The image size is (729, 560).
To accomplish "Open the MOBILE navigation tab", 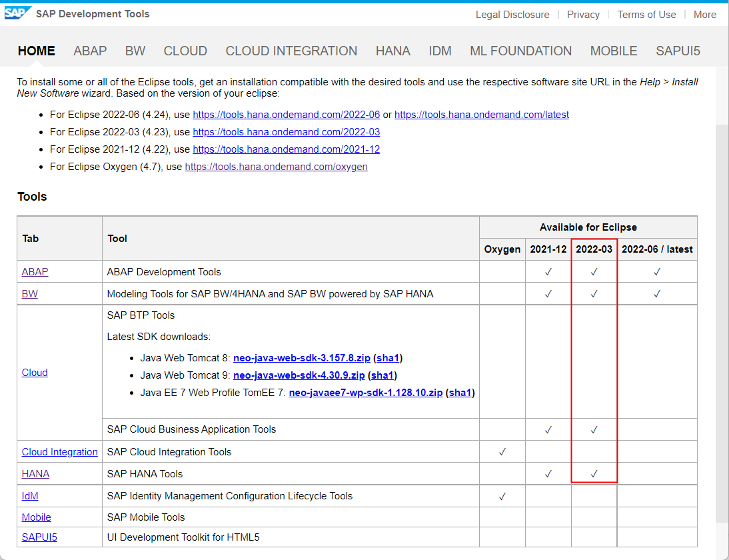I will point(614,51).
